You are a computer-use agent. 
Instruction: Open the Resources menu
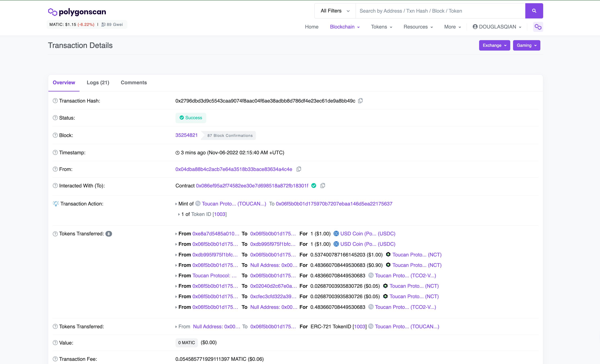(418, 27)
